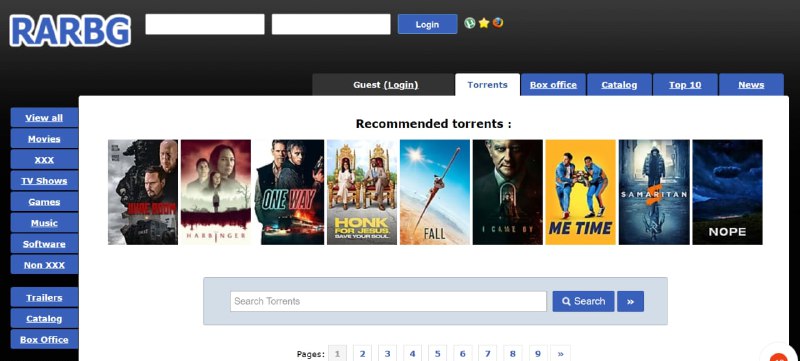Go to page 9

pos(538,353)
